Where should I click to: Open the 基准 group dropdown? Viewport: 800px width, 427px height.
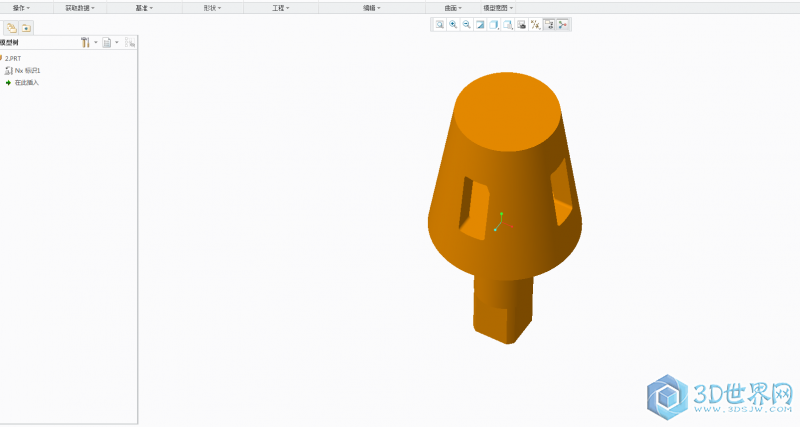(144, 8)
